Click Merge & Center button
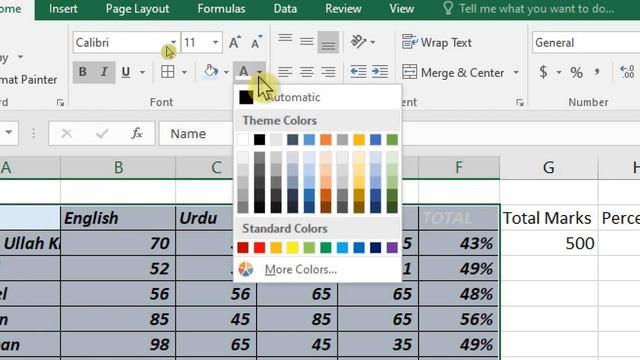This screenshot has height=360, width=640. (453, 73)
